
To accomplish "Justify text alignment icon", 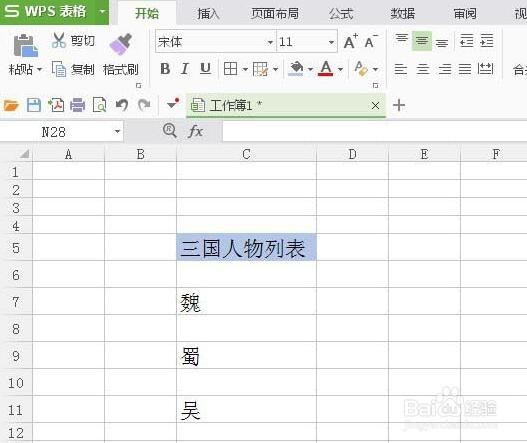I will click(x=465, y=69).
